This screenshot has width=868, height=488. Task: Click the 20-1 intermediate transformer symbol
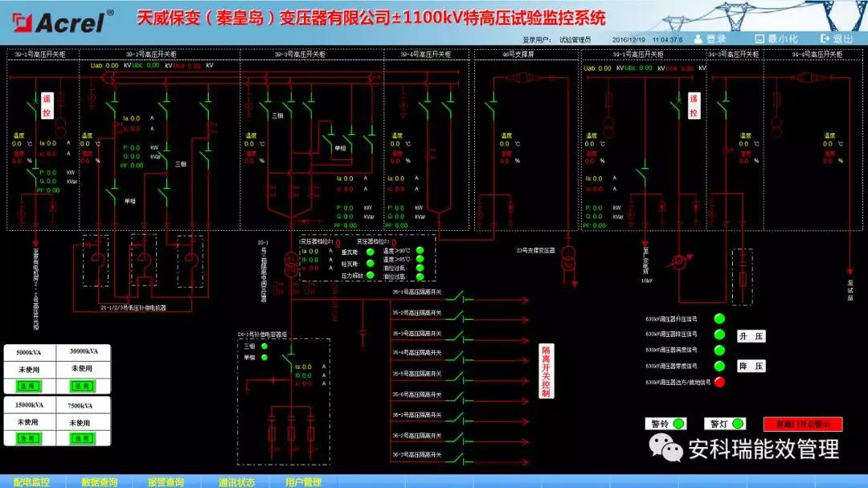[x=291, y=265]
